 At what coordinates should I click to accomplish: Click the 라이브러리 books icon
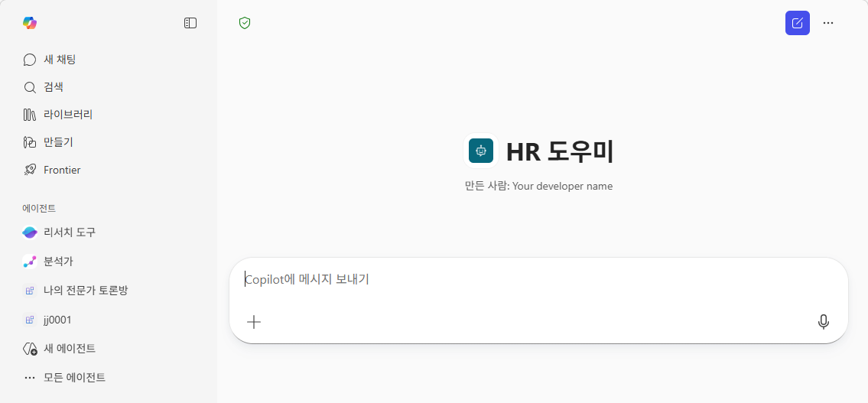(30, 115)
